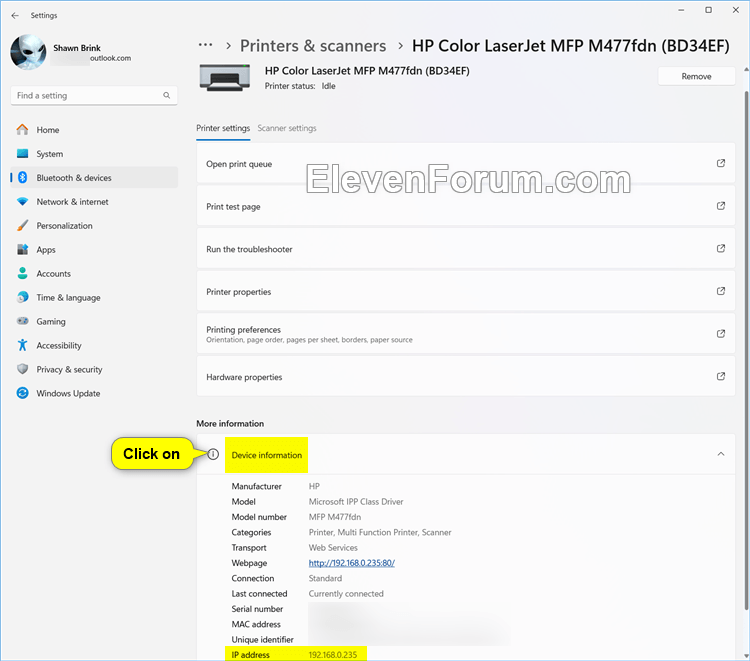Click the Personalization paintbrush icon
This screenshot has height=661, width=750.
[x=22, y=225]
